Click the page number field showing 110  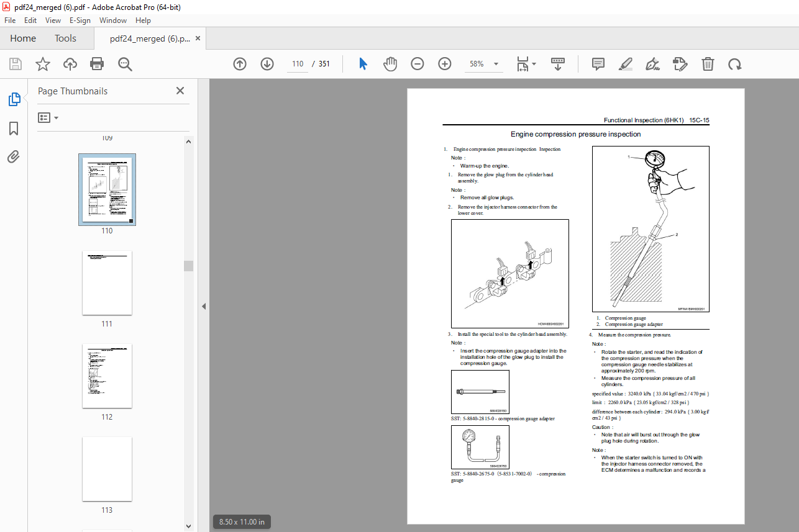pyautogui.click(x=298, y=64)
